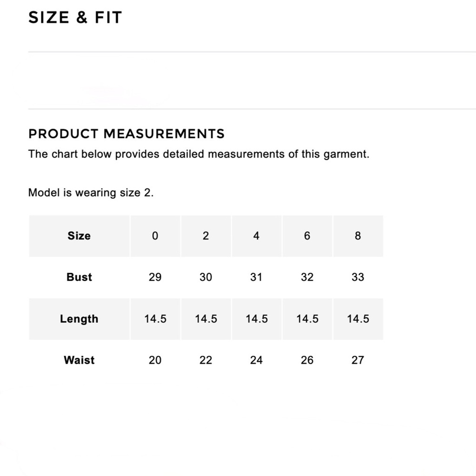Click the length cell for size 6
This screenshot has height=476, width=476.
307,319
